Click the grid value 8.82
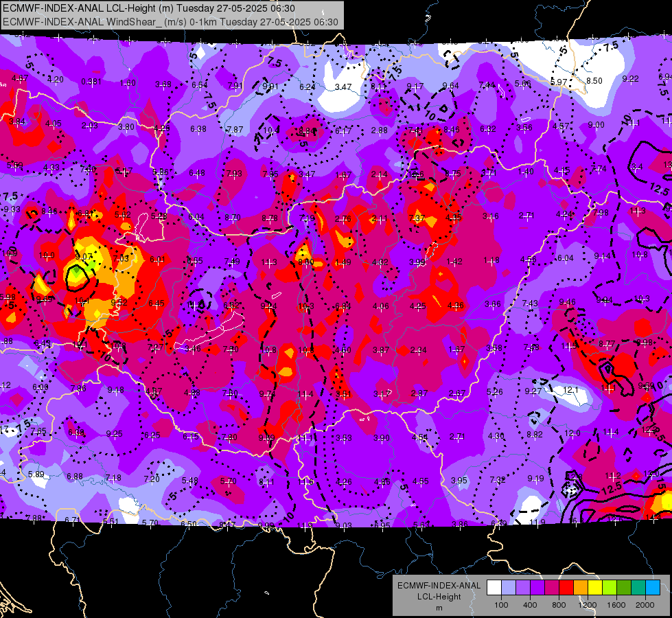Image resolution: width=672 pixels, height=618 pixels. point(535,435)
